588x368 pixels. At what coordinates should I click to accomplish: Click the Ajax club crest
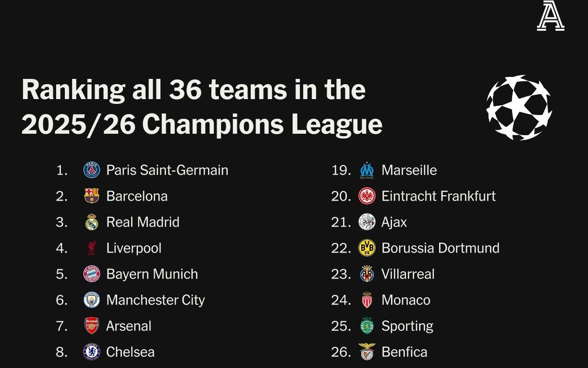click(x=367, y=222)
